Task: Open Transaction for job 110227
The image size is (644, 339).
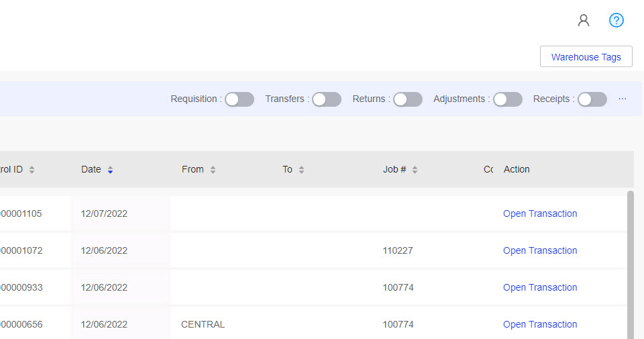Action: (540, 250)
